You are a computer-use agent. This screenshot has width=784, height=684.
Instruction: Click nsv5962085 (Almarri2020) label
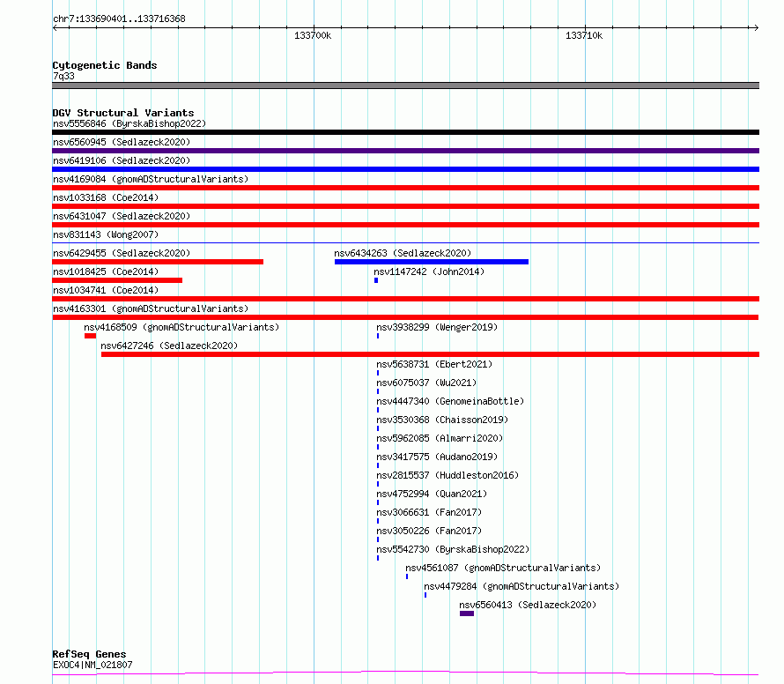point(440,438)
